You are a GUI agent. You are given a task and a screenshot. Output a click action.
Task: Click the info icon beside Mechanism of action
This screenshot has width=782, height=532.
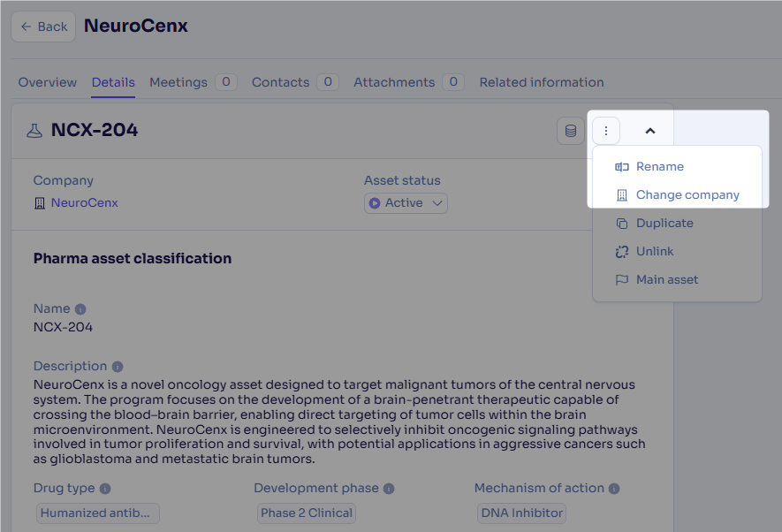click(614, 489)
